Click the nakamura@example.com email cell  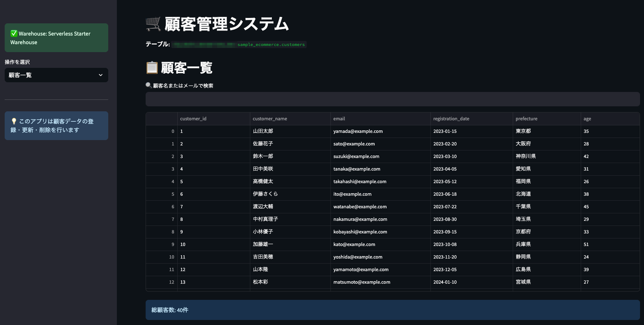(380, 219)
